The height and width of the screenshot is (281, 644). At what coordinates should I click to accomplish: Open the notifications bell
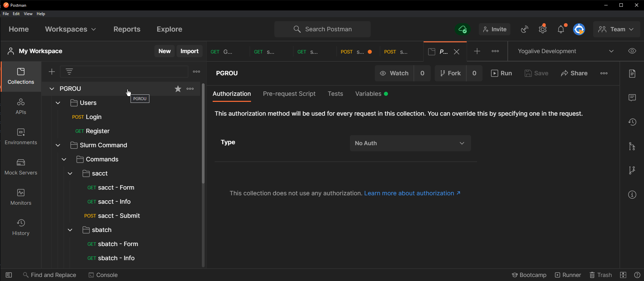(561, 29)
